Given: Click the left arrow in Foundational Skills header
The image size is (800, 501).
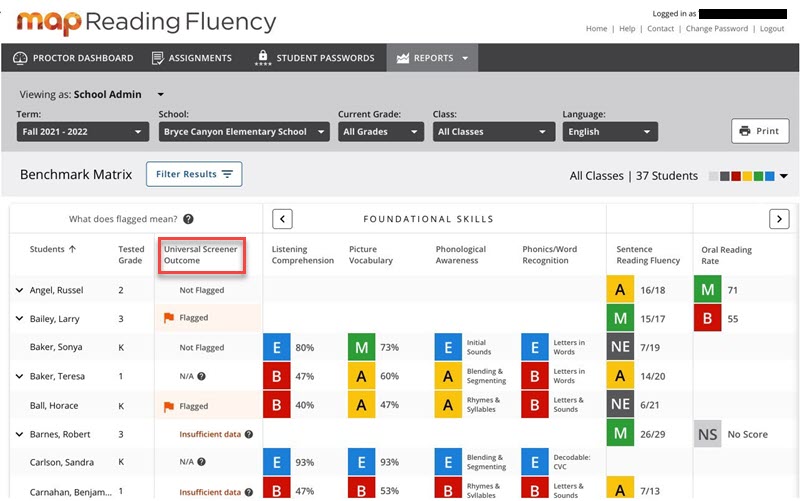Looking at the screenshot, I should coord(282,219).
